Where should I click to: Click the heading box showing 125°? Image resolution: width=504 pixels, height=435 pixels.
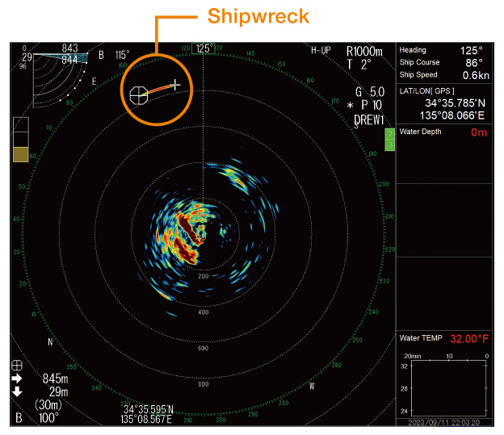204,48
